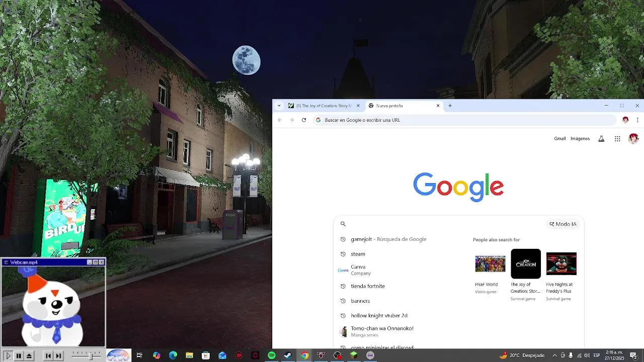Click the microphone icon in the system tray
The image size is (644, 362).
(x=571, y=355)
